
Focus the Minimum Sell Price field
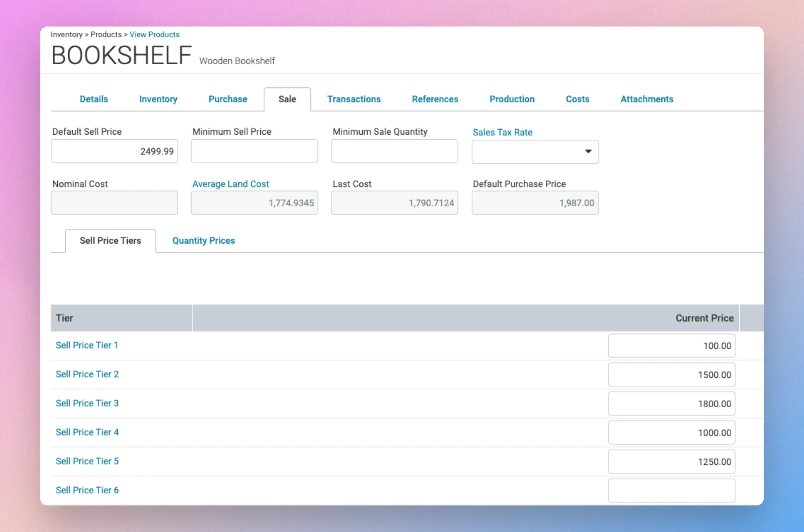[x=254, y=151]
